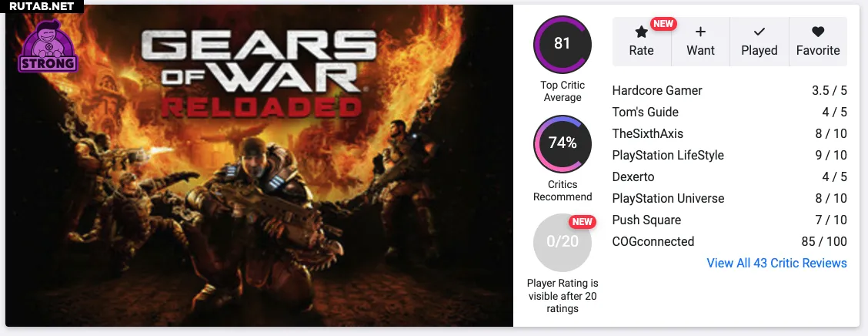Viewport: 868px width, 336px height.
Task: Mark game as Played with checkmark
Action: coord(759,42)
